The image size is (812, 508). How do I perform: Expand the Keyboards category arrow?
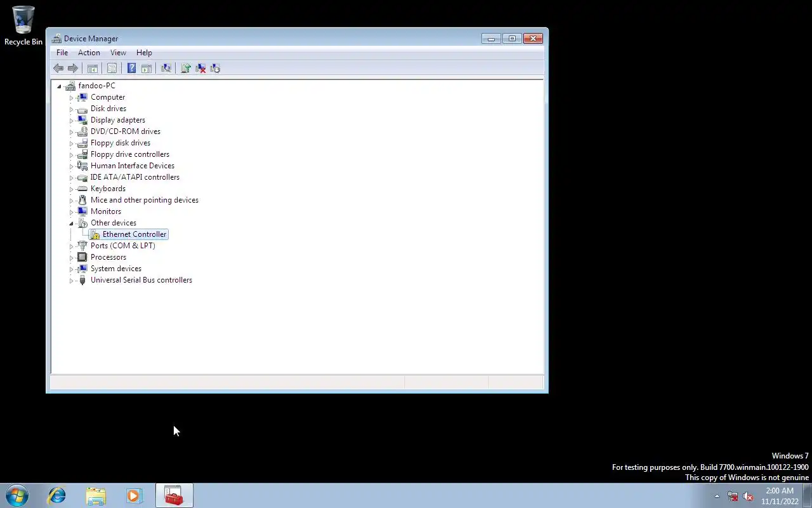pos(71,189)
